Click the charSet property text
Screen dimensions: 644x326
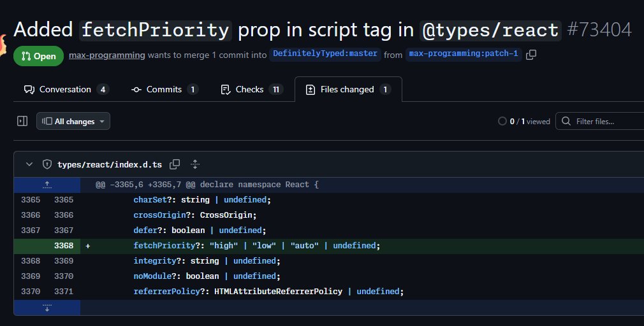click(150, 200)
